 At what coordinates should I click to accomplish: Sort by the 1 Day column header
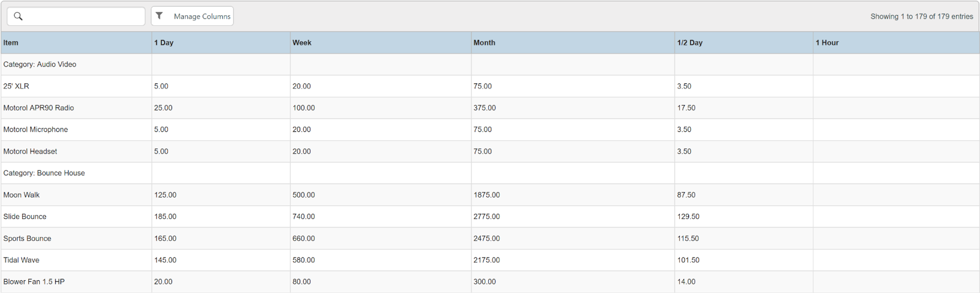(164, 43)
